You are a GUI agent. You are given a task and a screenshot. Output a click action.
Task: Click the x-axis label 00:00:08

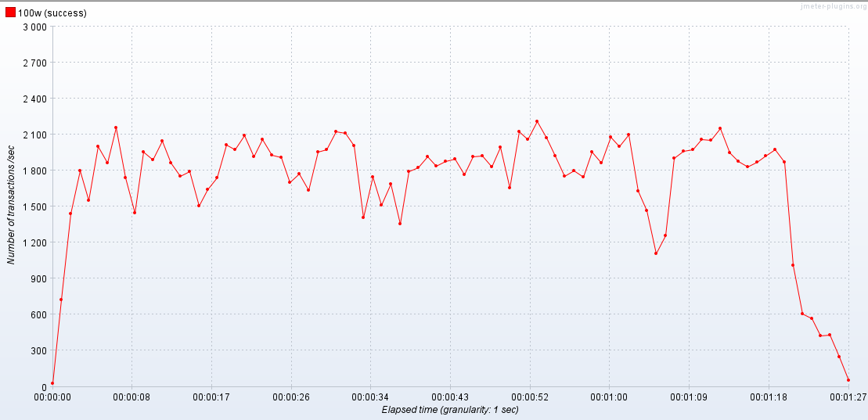(x=131, y=397)
